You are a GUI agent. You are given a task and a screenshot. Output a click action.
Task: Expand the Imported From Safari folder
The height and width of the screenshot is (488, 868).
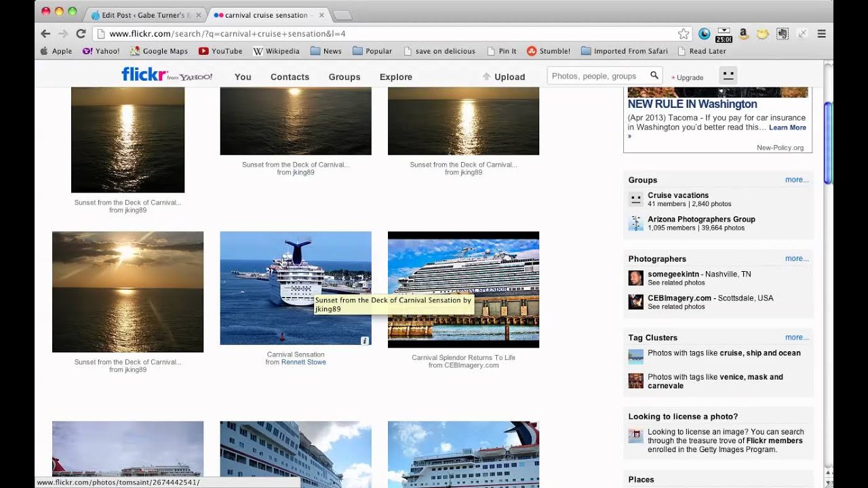coord(624,51)
